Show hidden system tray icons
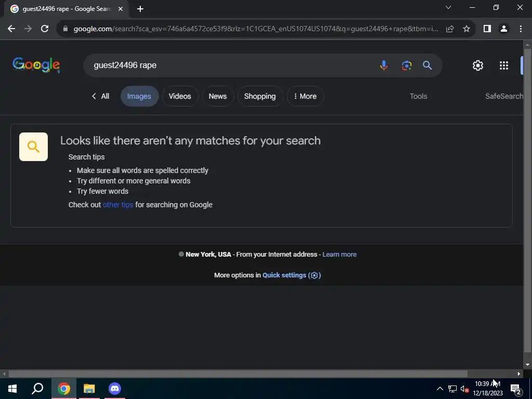Viewport: 532px width, 399px height. pyautogui.click(x=440, y=389)
